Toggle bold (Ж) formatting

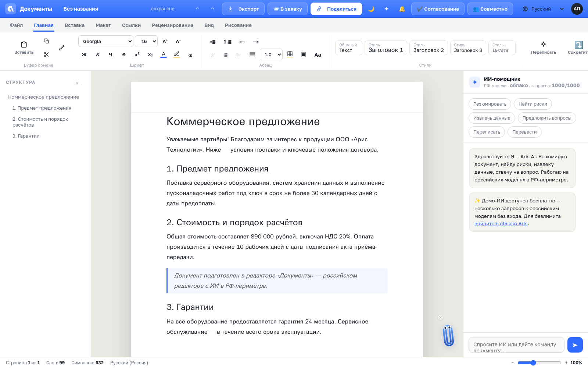[x=84, y=54]
